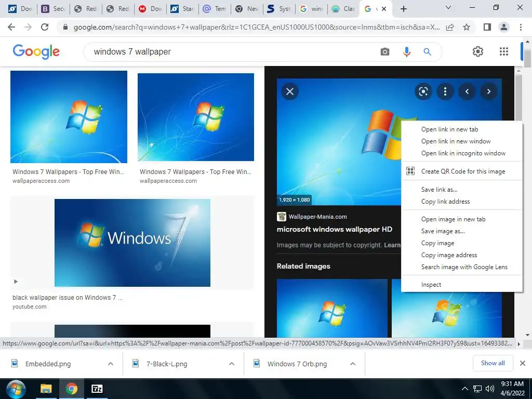Screen dimensions: 532x399
Task: Close the downloads bar
Action: pos(523,363)
